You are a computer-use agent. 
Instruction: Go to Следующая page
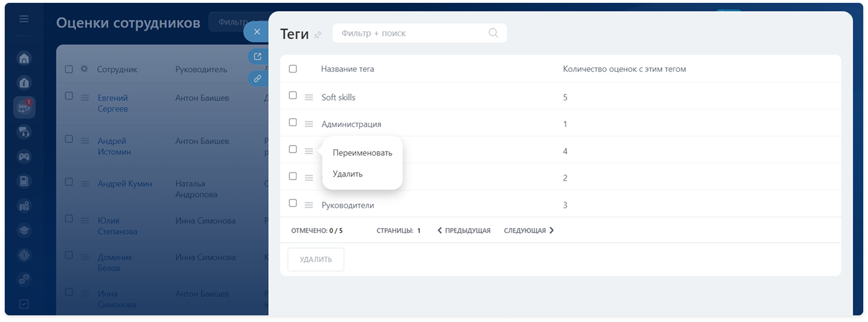coord(528,230)
